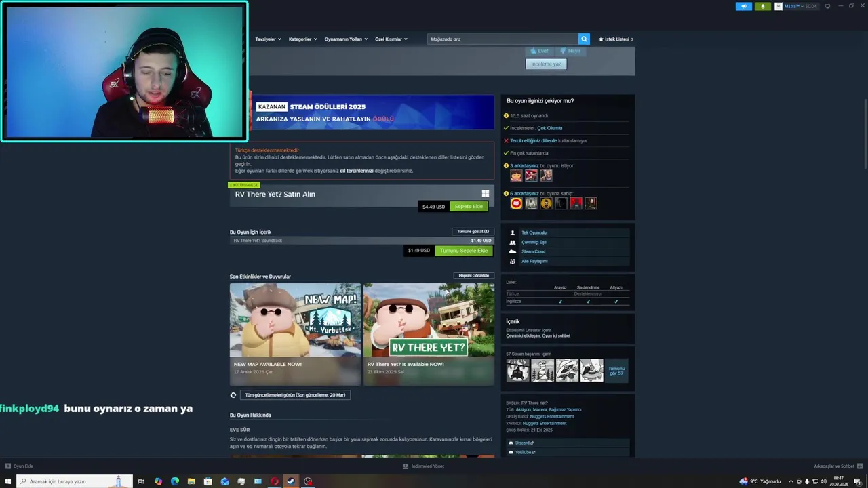Open YouTube external link
The width and height of the screenshot is (868, 488).
pyautogui.click(x=525, y=452)
